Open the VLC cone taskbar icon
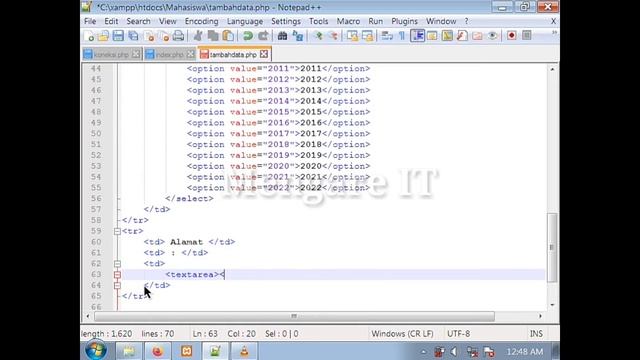 coord(244,351)
